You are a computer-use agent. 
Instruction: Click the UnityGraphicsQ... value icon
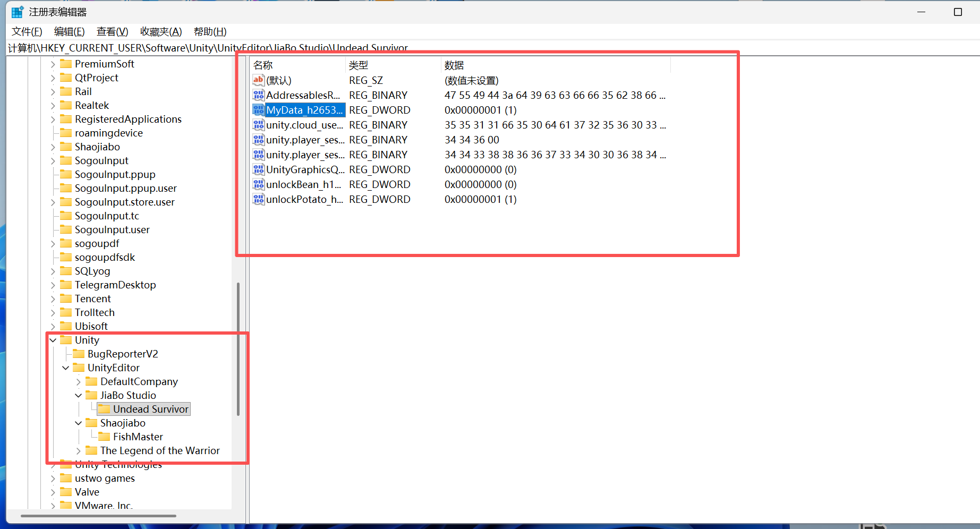[x=259, y=169]
